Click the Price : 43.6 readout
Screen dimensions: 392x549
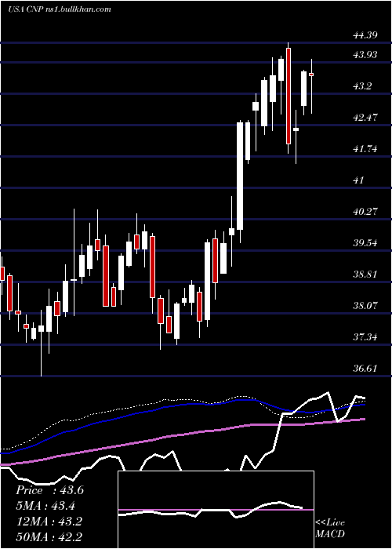pos(49,490)
